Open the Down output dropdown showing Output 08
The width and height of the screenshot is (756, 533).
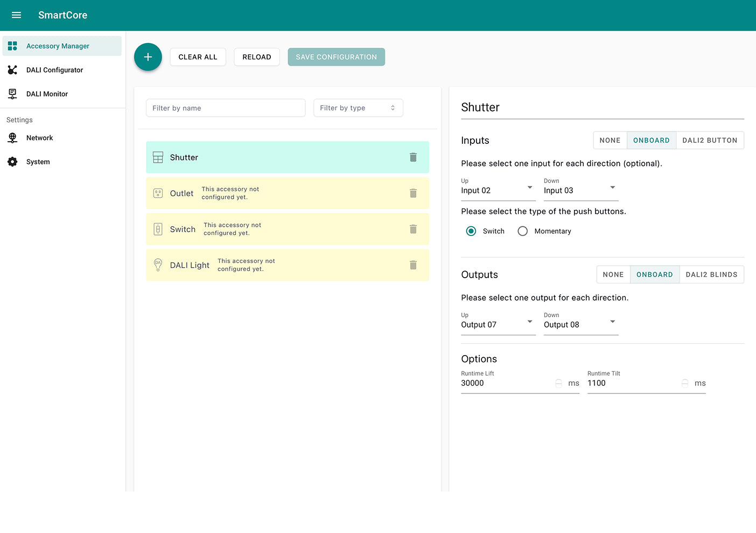click(580, 324)
